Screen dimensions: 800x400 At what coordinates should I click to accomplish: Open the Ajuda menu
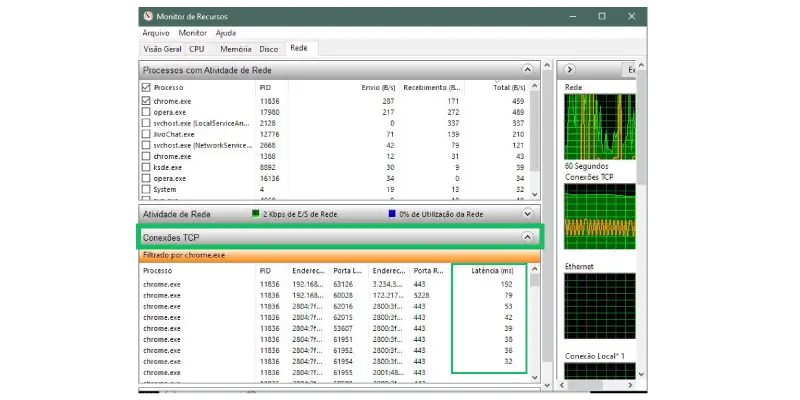(226, 33)
